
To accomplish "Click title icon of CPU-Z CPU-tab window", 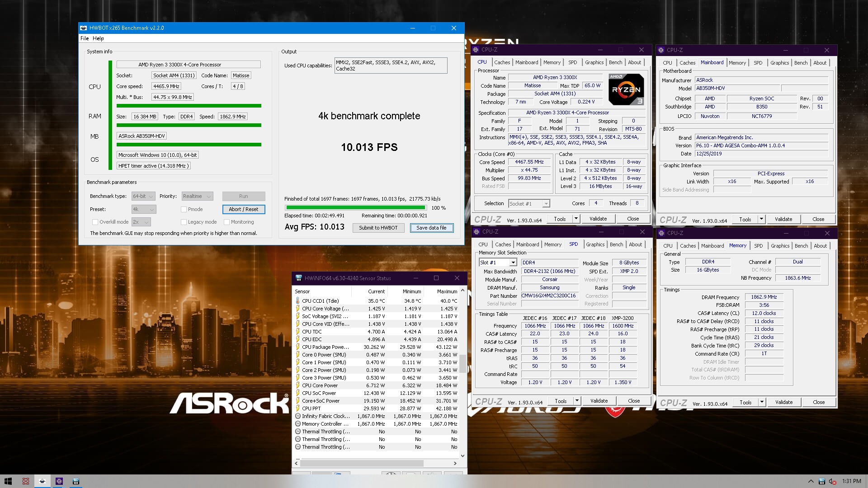I will click(x=476, y=50).
